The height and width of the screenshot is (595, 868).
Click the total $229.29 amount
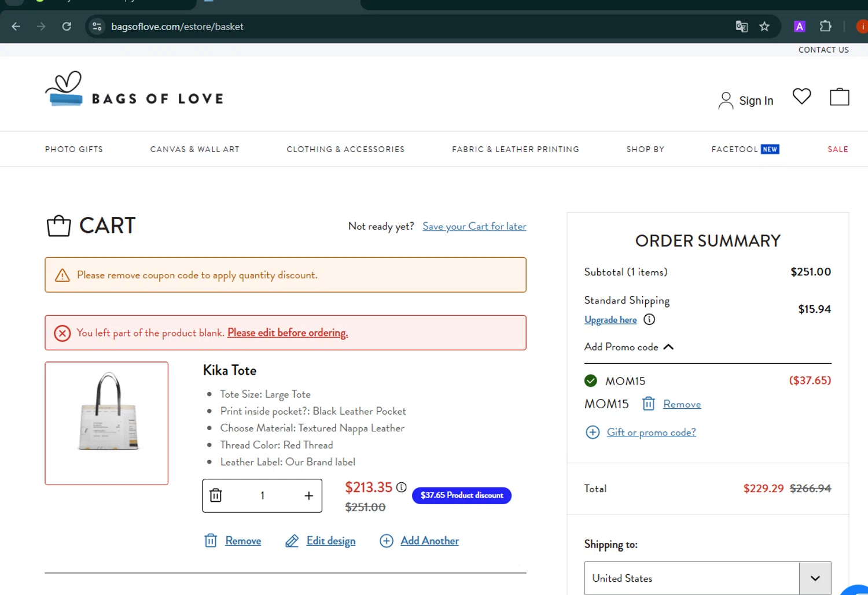(x=763, y=489)
